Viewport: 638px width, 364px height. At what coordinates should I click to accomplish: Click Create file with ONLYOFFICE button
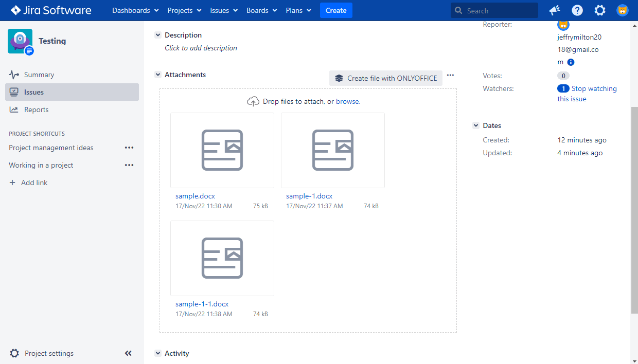386,78
